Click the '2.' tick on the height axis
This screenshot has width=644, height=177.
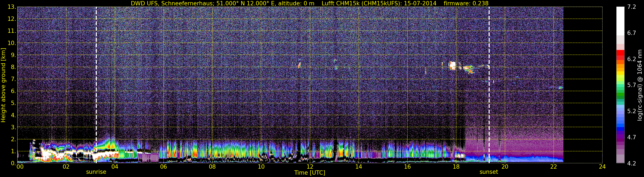tap(13, 139)
